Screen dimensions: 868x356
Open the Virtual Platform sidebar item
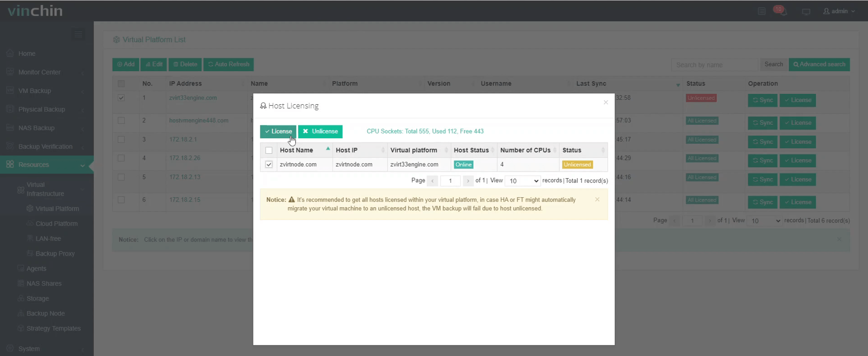click(x=57, y=209)
